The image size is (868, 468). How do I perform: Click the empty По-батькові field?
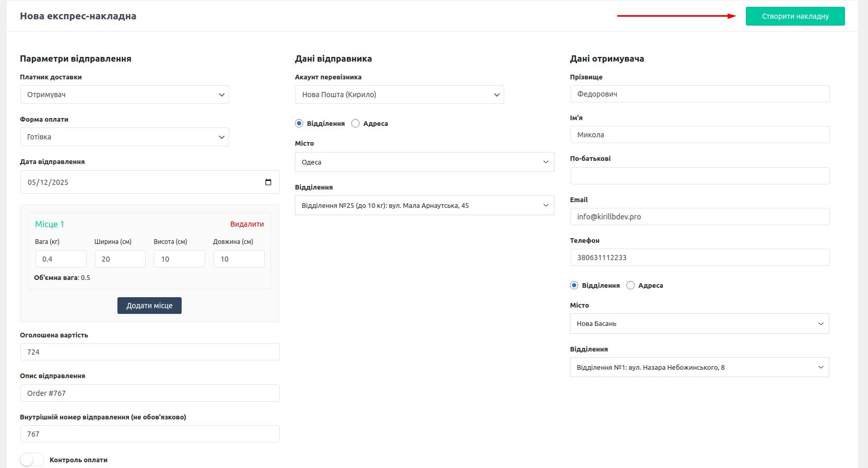(699, 176)
